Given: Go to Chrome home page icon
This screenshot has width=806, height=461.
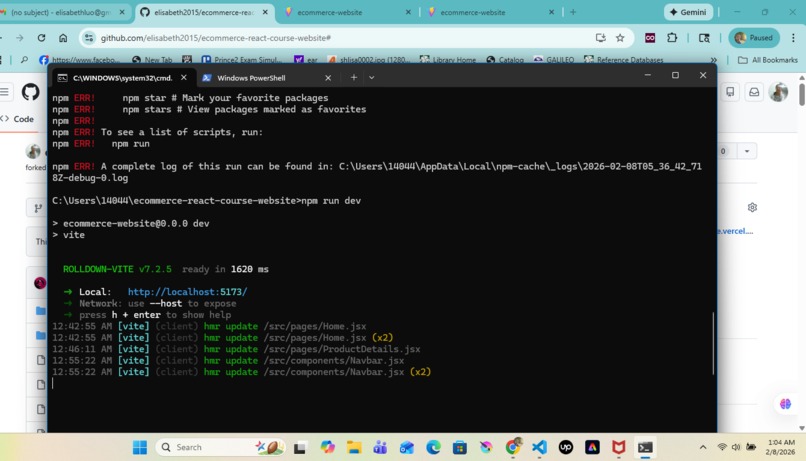Looking at the screenshot, I should pos(63,38).
